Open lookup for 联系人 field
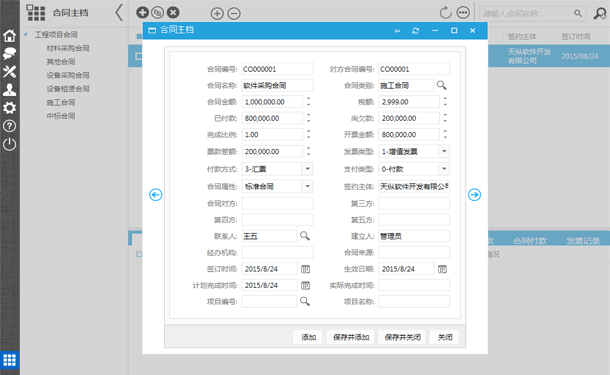 pyautogui.click(x=305, y=236)
